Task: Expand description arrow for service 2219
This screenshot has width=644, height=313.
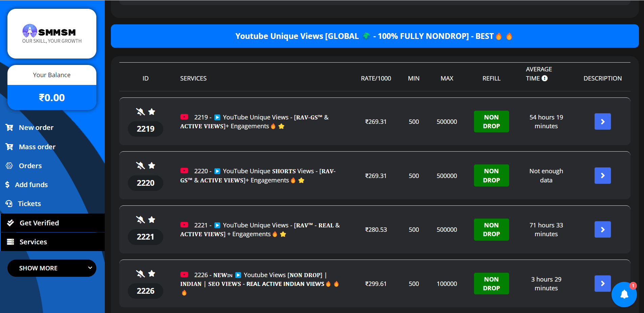Action: point(602,121)
